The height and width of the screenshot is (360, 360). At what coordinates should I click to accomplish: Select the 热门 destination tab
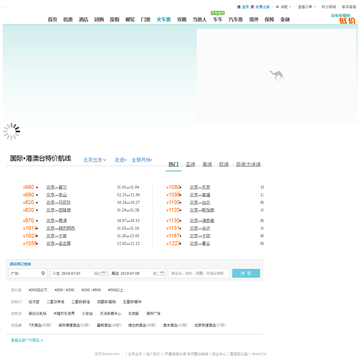[174, 164]
